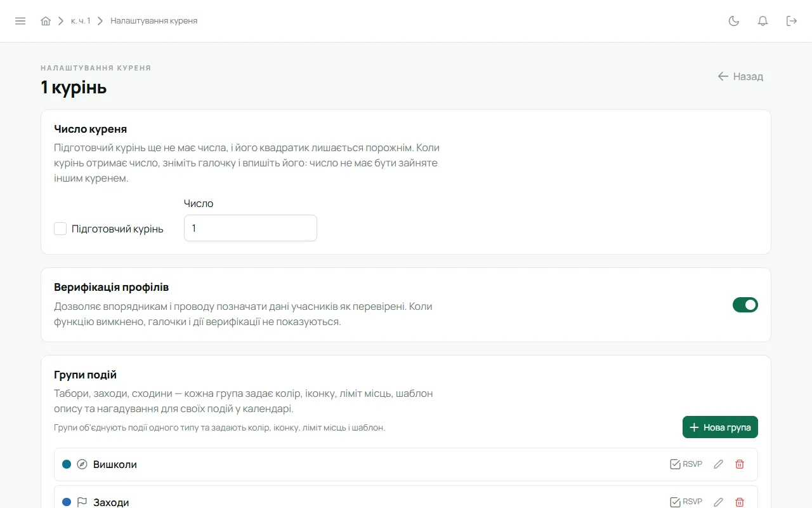
Task: Select the Вишколи group name
Action: (x=115, y=464)
